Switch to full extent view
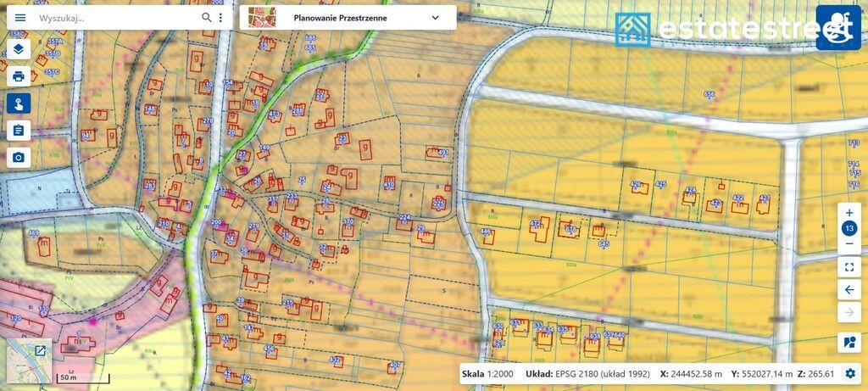This screenshot has height=391, width=868. pyautogui.click(x=849, y=267)
